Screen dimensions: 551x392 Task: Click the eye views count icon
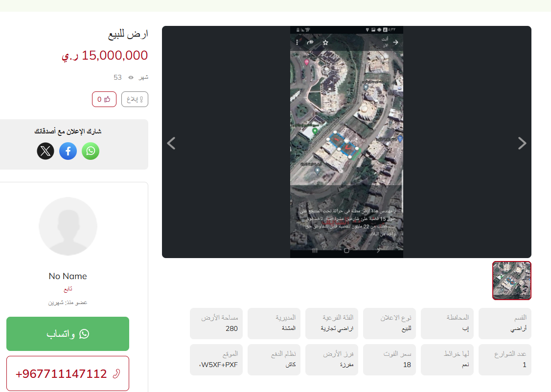(x=131, y=77)
